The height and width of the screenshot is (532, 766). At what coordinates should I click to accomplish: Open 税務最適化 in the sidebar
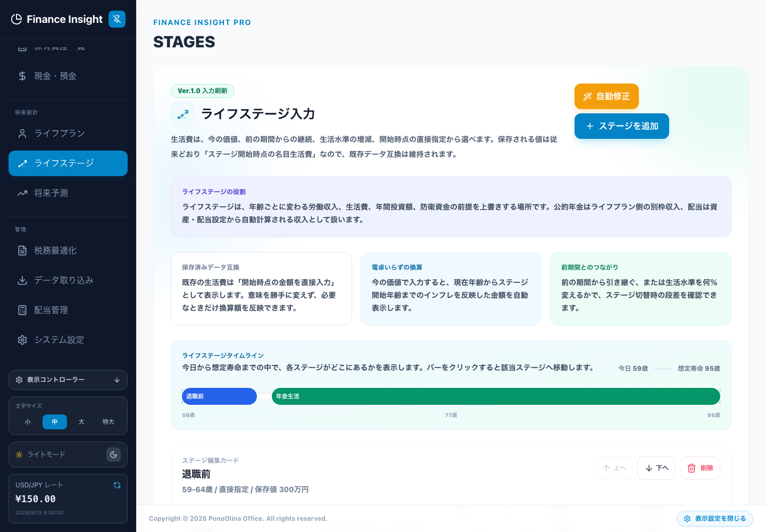[68, 251]
